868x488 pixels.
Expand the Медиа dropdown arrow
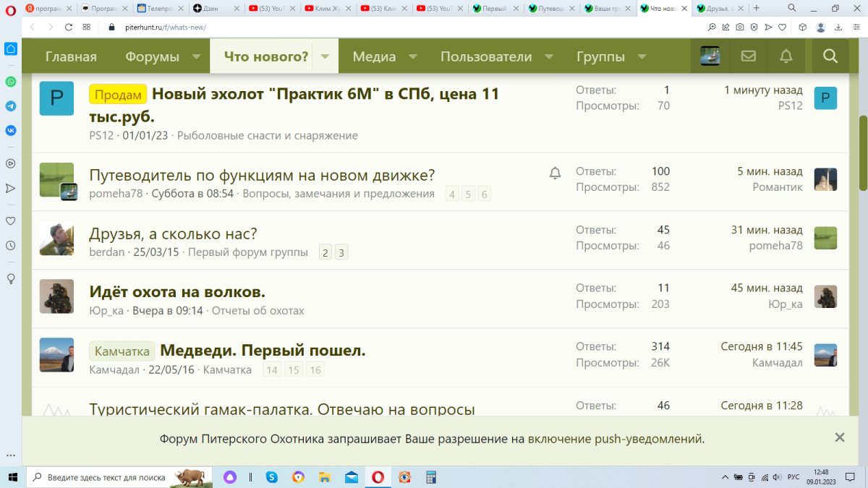click(412, 56)
